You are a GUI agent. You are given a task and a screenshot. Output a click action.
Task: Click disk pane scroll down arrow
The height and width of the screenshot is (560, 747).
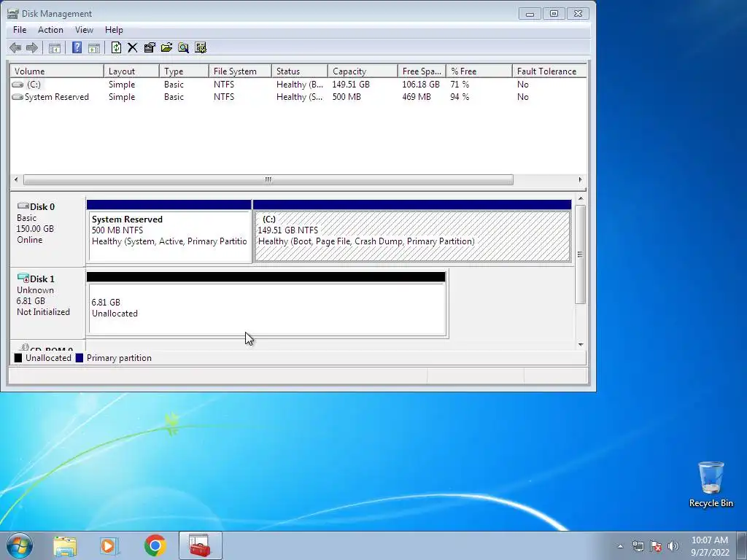click(580, 344)
